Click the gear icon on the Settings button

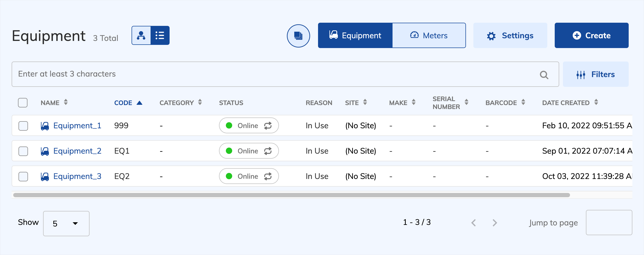491,35
